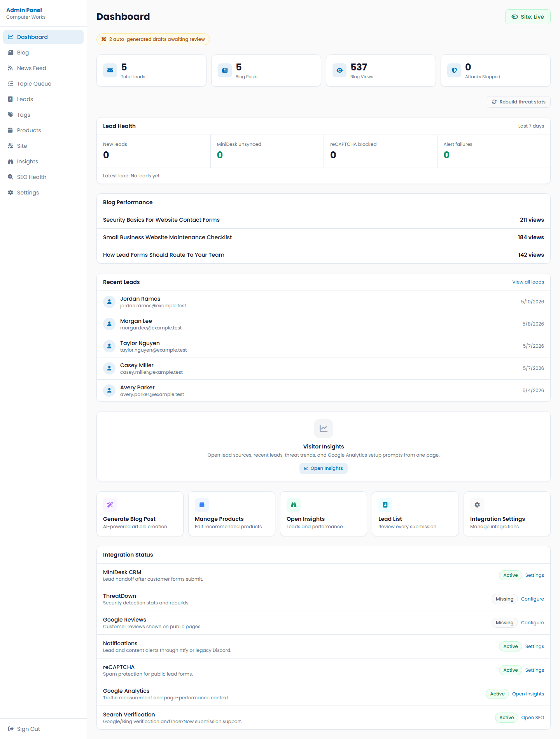The height and width of the screenshot is (739, 560).
Task: Open How Lead Forms Should Route post
Action: click(324, 255)
